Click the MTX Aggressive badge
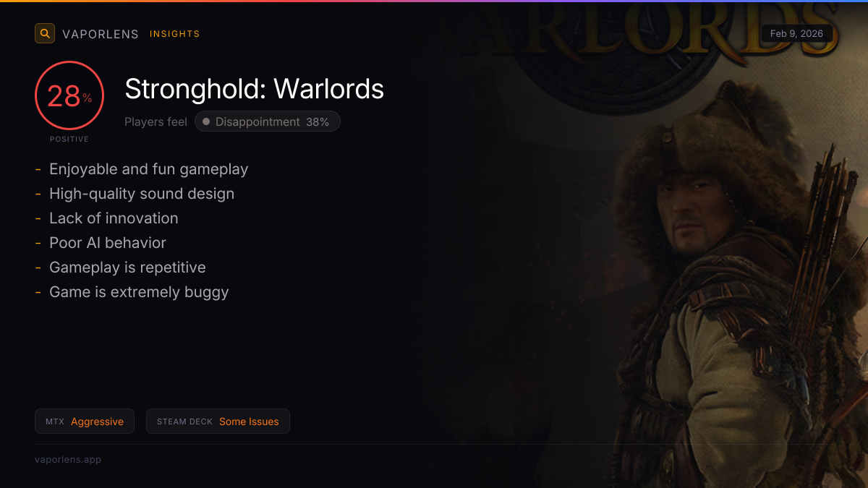The image size is (868, 488). point(85,421)
